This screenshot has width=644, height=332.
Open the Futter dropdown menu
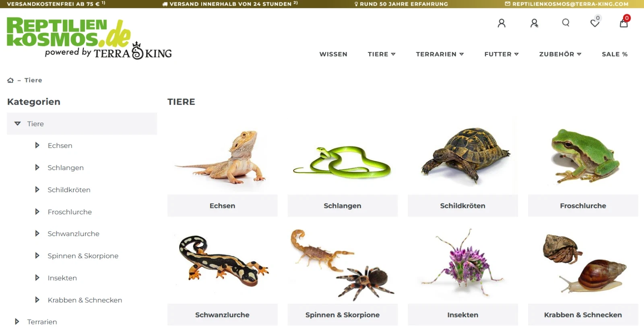tap(502, 54)
